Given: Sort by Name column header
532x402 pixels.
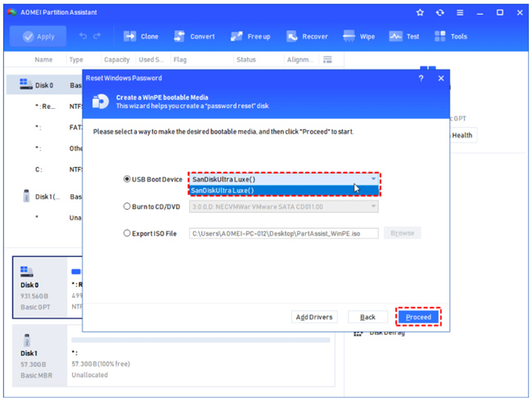Looking at the screenshot, I should (43, 60).
